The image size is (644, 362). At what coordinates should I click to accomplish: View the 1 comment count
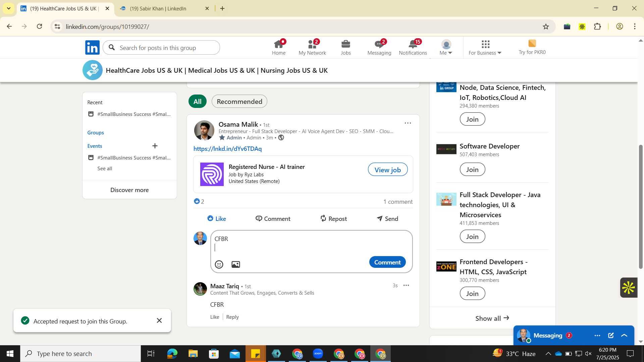[x=398, y=202]
